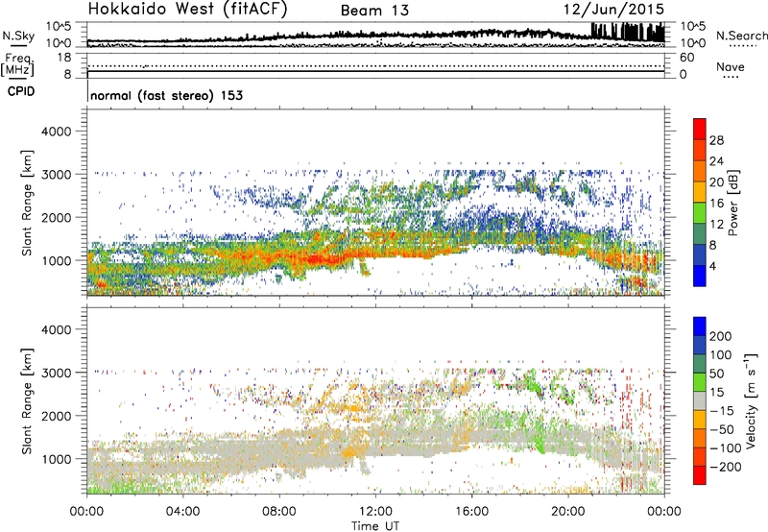Select the 'Beam 13' label

click(x=374, y=11)
